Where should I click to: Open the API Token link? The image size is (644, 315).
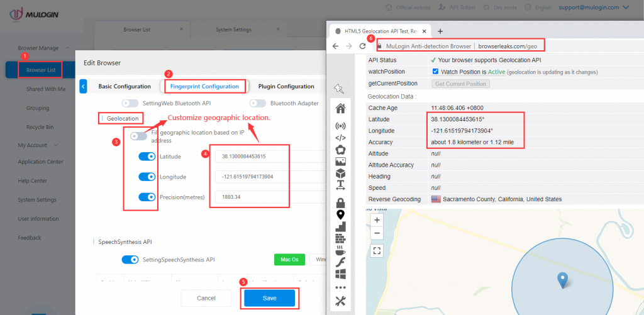[x=457, y=8]
